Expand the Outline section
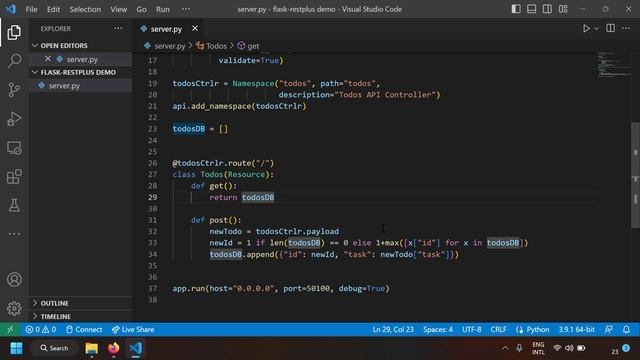The image size is (640, 360). click(80, 303)
